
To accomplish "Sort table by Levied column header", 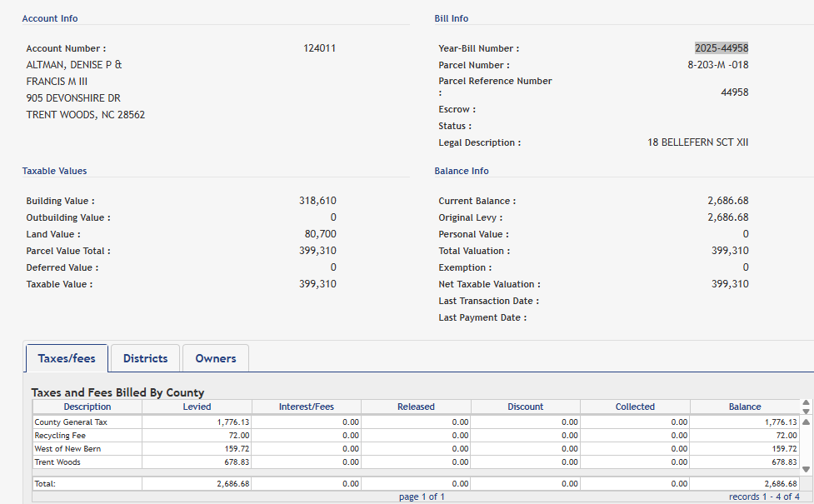I will coord(197,407).
